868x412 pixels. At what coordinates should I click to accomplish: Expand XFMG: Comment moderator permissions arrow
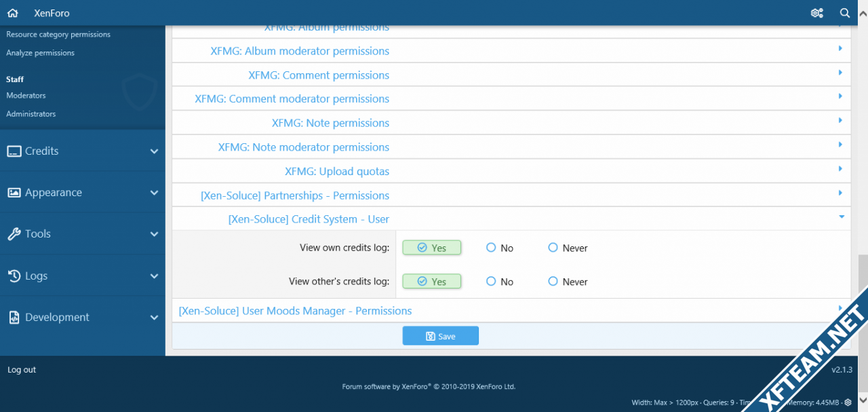(840, 96)
